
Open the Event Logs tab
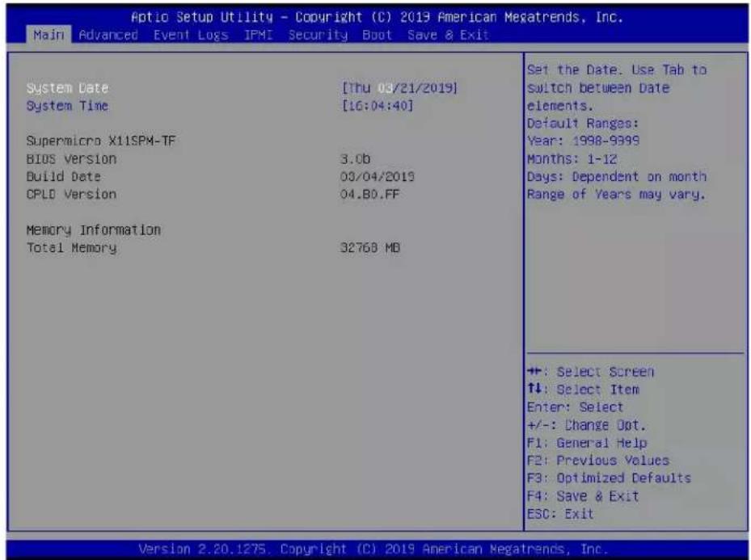point(191,35)
